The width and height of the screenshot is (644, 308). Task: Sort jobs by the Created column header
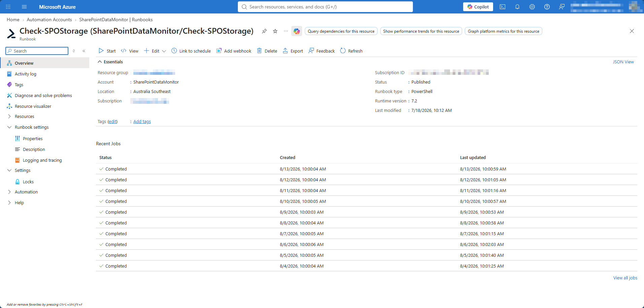[287, 157]
